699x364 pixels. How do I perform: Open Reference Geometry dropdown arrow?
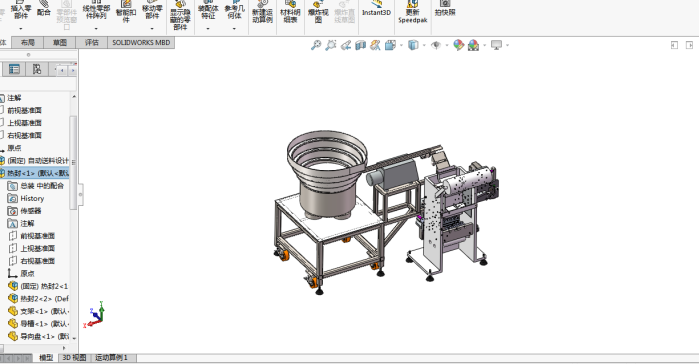[234, 29]
